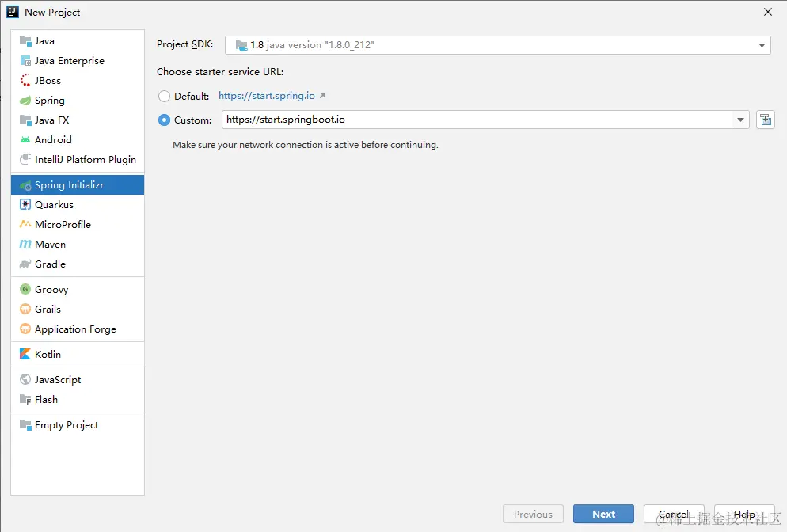The height and width of the screenshot is (532, 787).
Task: Select the IntelliJ Platform Plugin label
Action: pos(86,160)
